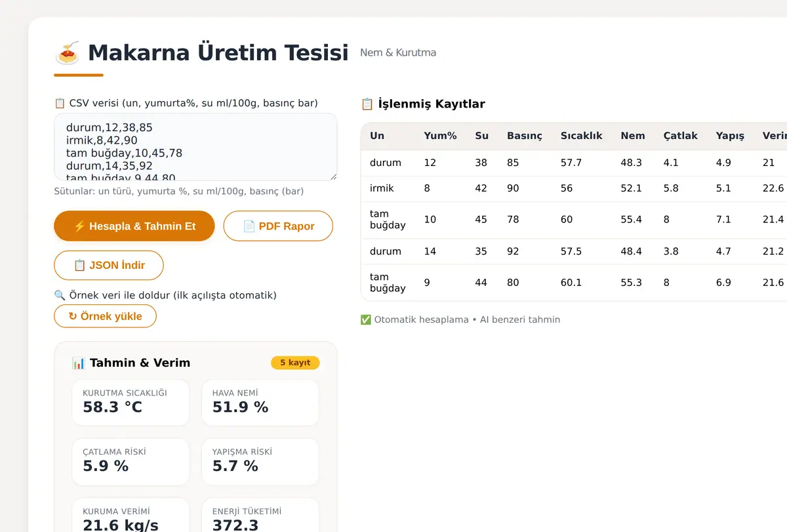This screenshot has width=787, height=532.
Task: Click the Un column header
Action: point(377,136)
